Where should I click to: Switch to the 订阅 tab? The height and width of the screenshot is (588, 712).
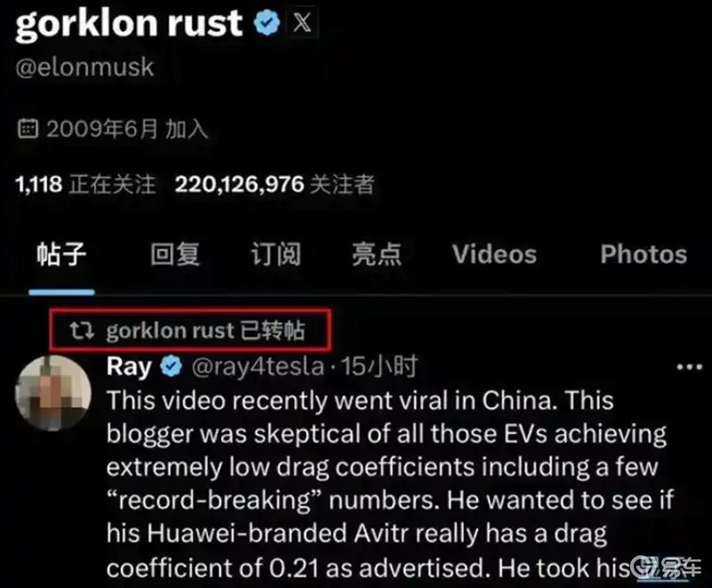point(276,254)
